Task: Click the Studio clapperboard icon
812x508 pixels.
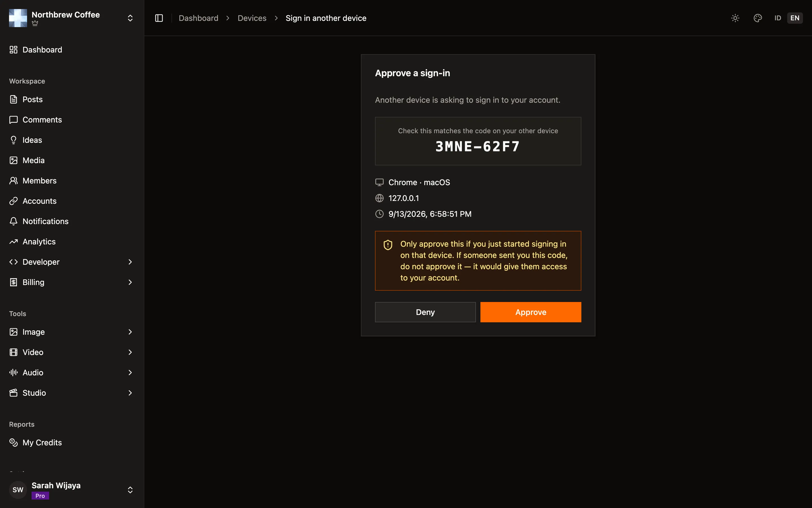Action: coord(14,393)
